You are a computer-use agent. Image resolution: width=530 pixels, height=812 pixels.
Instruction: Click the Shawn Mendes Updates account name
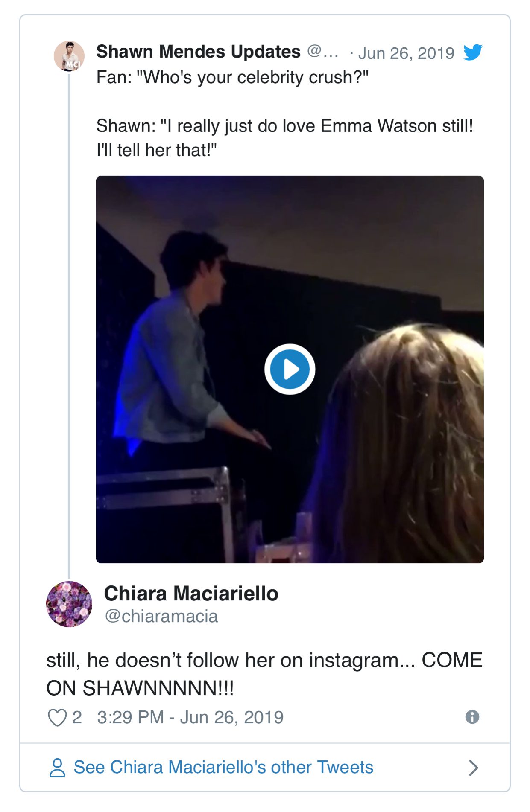tap(198, 52)
